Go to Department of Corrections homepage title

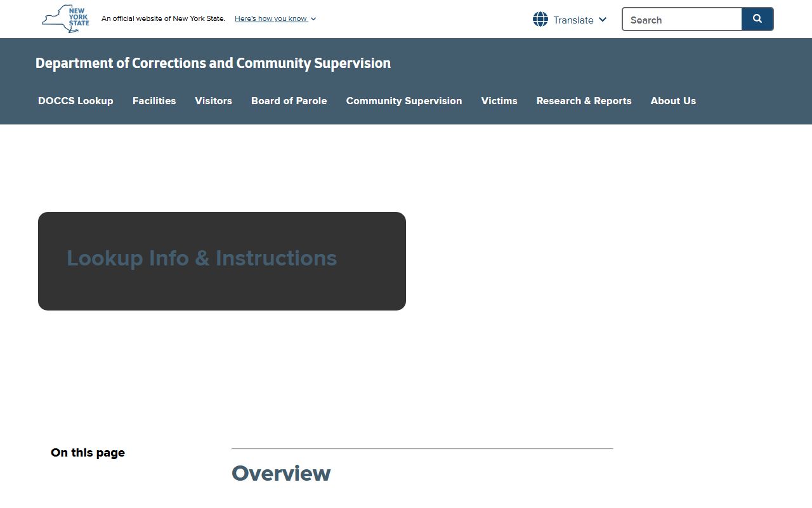click(x=213, y=63)
